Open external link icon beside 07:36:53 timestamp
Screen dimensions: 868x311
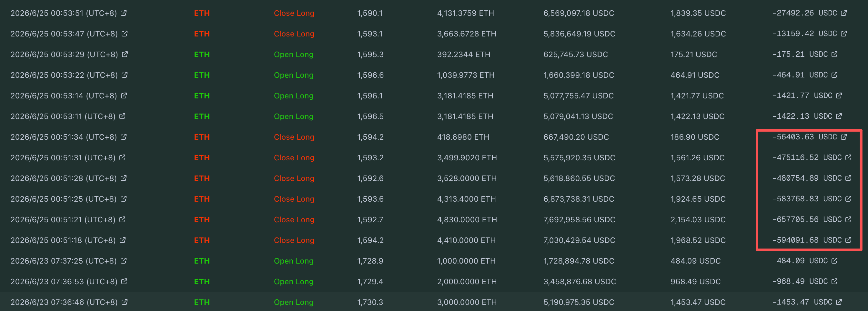124,281
